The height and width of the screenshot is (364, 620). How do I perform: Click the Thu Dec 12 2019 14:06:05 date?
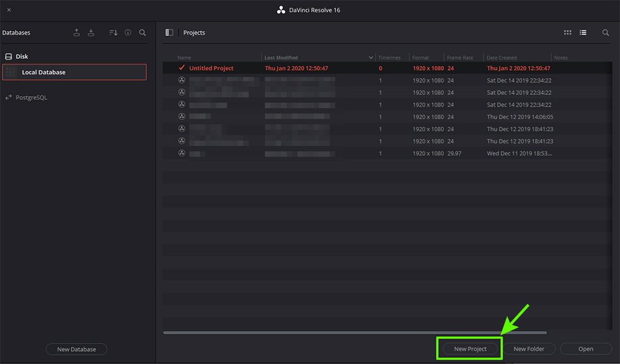pos(520,117)
